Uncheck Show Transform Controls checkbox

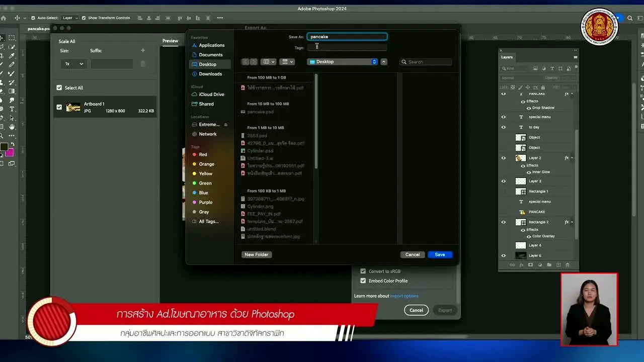click(84, 18)
